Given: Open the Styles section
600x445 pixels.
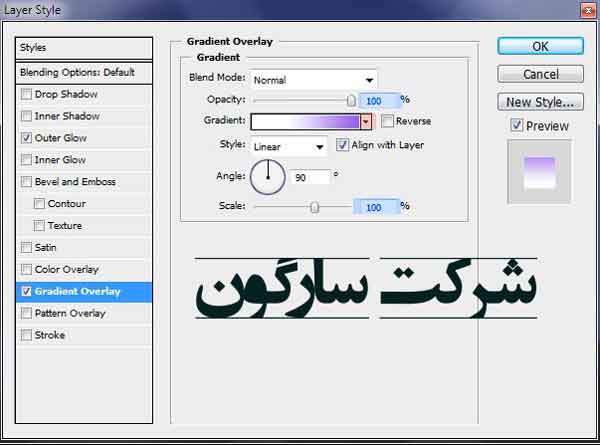Looking at the screenshot, I should point(85,48).
